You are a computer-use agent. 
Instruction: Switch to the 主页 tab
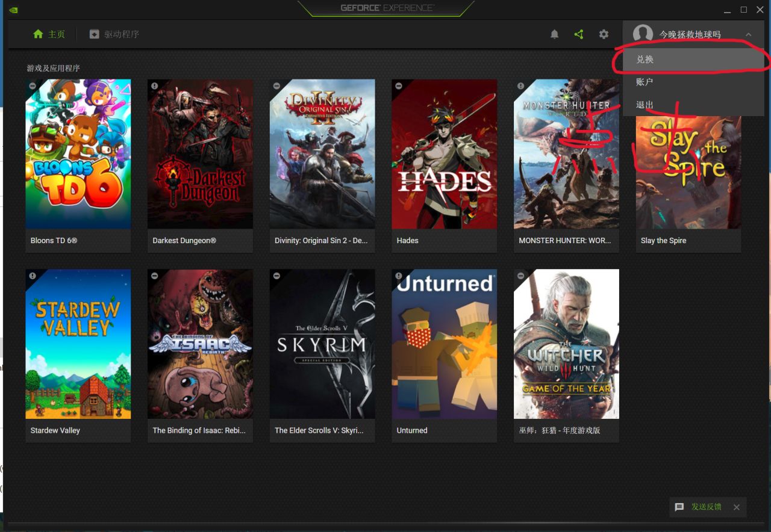click(x=49, y=34)
